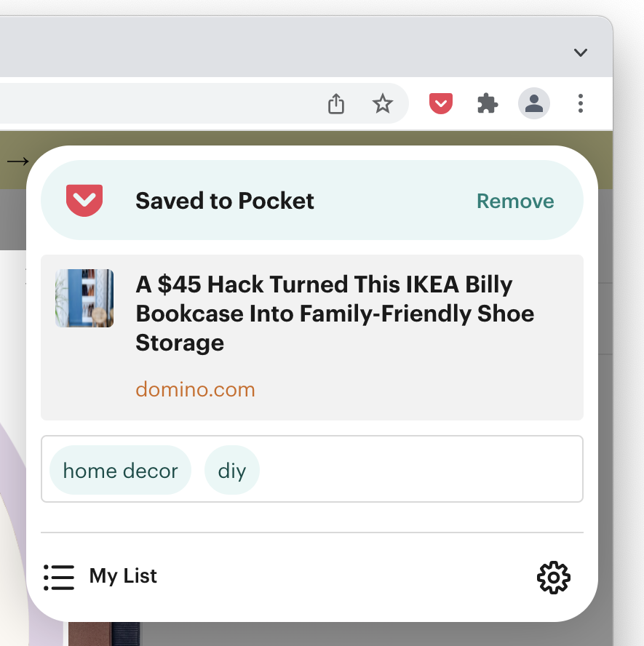Image resolution: width=644 pixels, height=646 pixels.
Task: Open the Chrome three-dot menu
Action: pos(580,103)
